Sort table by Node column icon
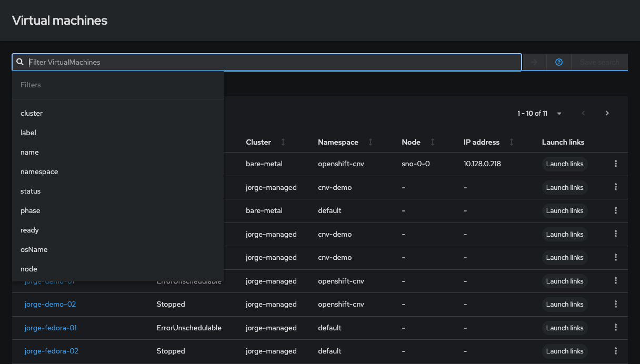The image size is (640, 364). pyautogui.click(x=433, y=142)
